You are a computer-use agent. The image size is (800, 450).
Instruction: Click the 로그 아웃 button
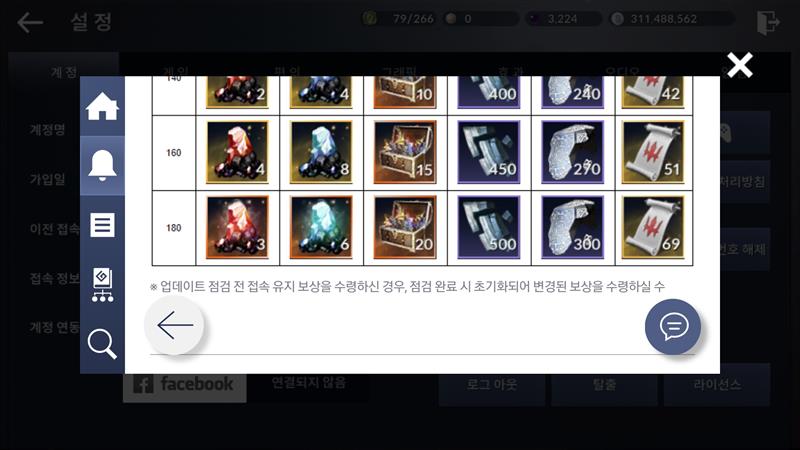(x=492, y=385)
